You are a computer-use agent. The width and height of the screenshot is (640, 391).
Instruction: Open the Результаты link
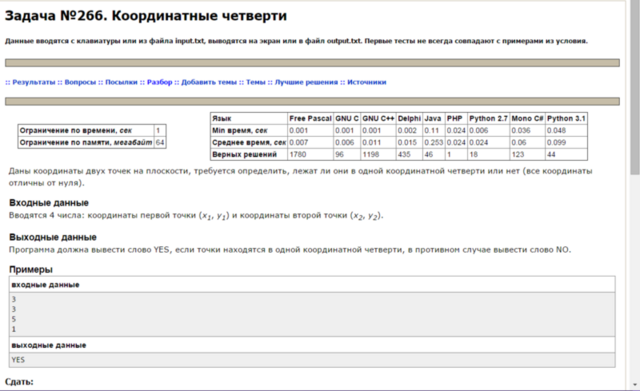coord(33,82)
